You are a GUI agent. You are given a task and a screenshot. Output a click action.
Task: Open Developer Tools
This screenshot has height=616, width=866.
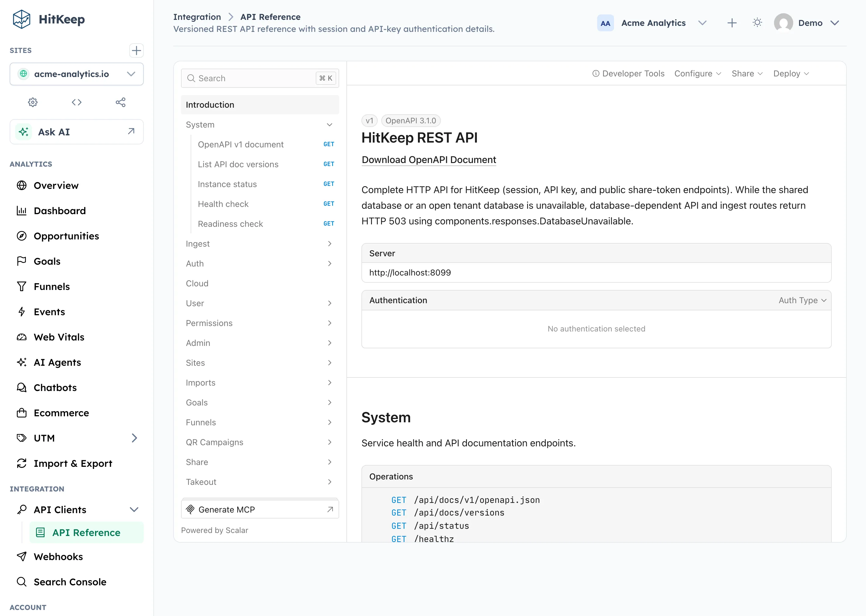tap(628, 74)
